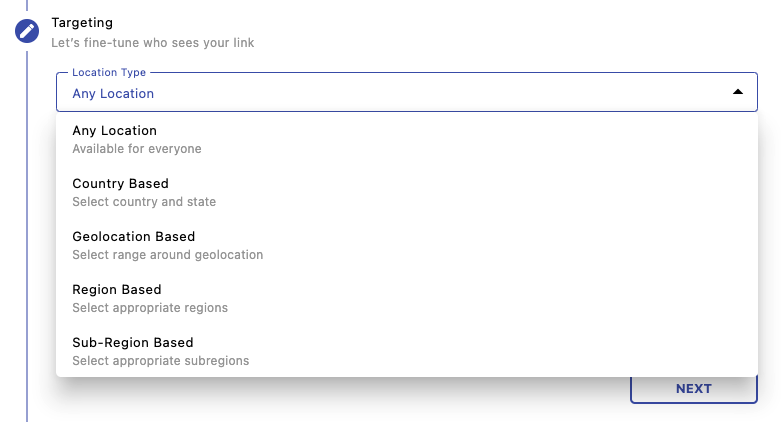The height and width of the screenshot is (422, 781).
Task: Click the 'Let's fine-tune who sees your link' subtitle
Action: 152,43
